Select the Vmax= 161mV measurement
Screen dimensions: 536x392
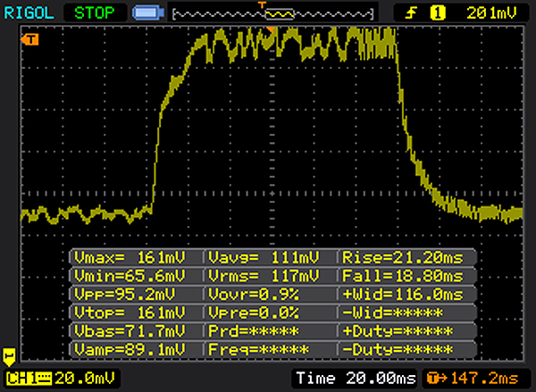click(x=136, y=257)
